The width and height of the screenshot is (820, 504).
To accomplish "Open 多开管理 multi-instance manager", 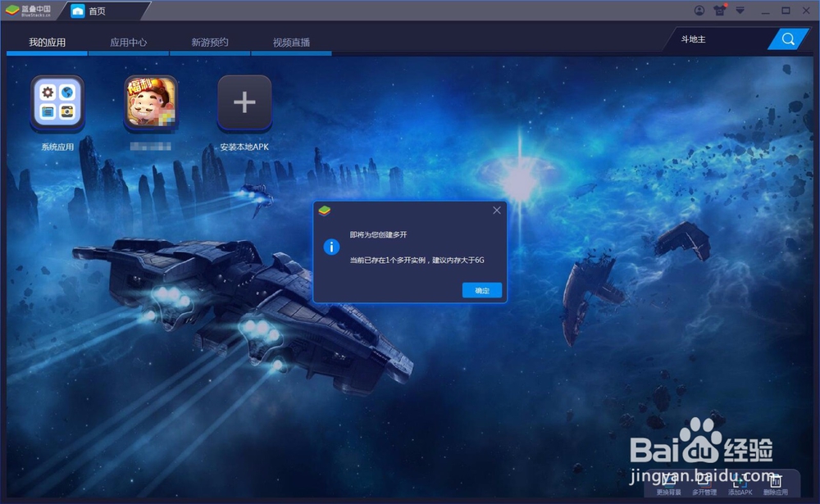I will 704,486.
